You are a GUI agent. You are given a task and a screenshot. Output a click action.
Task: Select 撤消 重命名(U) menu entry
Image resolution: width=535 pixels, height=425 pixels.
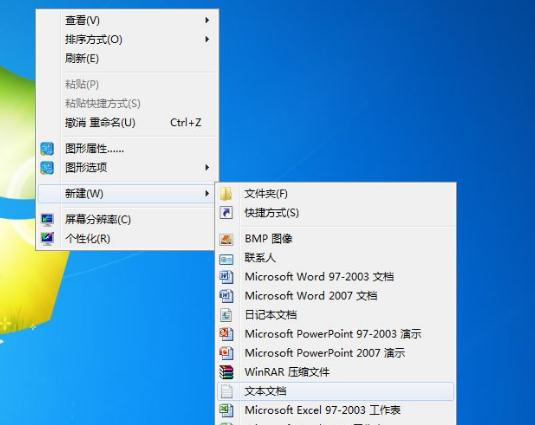pyautogui.click(x=127, y=122)
